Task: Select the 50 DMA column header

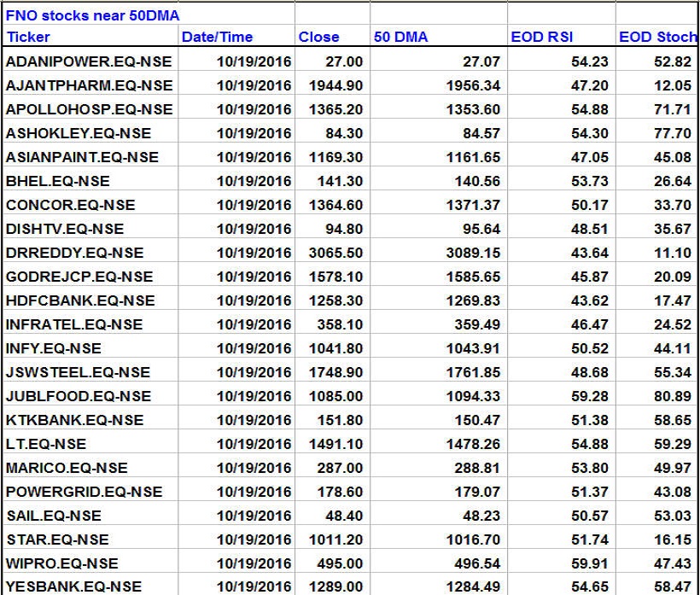Action: click(401, 37)
